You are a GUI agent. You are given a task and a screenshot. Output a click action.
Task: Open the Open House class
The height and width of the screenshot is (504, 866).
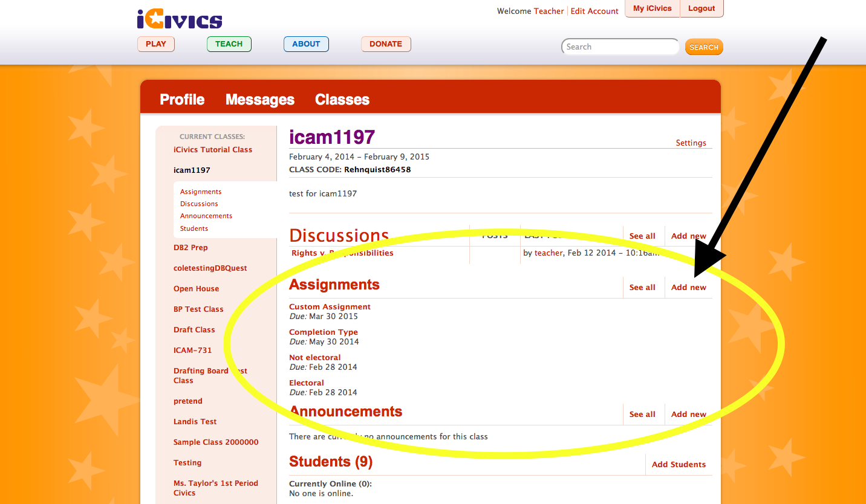[x=196, y=289]
